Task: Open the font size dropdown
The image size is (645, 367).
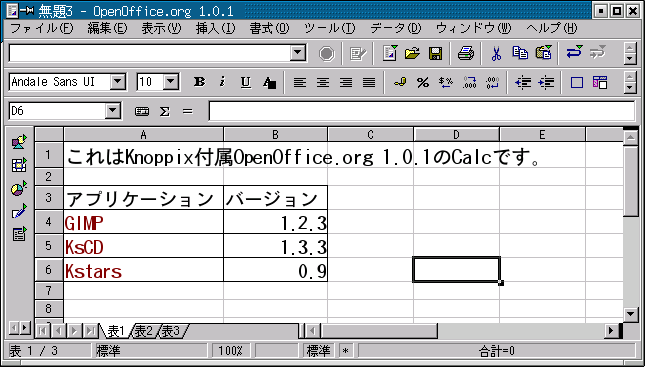Action: 171,82
